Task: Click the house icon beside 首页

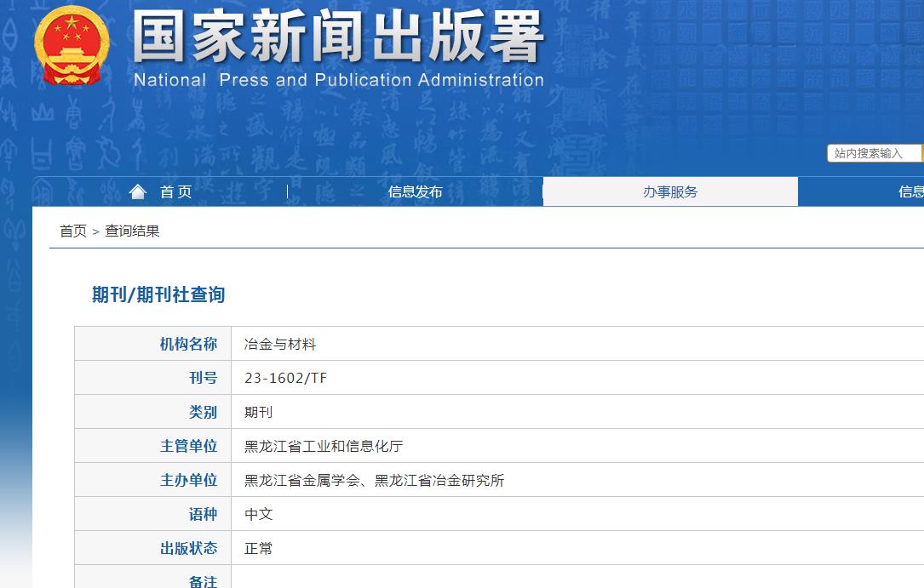Action: (x=137, y=191)
